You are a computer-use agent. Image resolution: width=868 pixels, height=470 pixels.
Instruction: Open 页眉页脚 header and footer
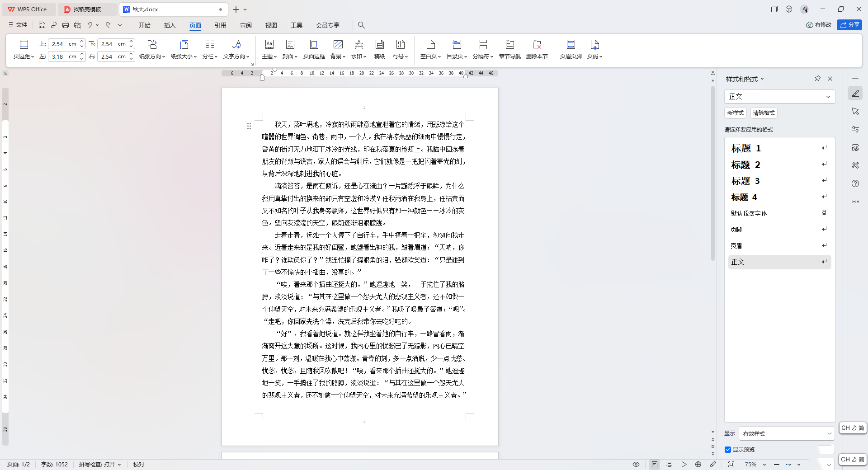pos(571,49)
